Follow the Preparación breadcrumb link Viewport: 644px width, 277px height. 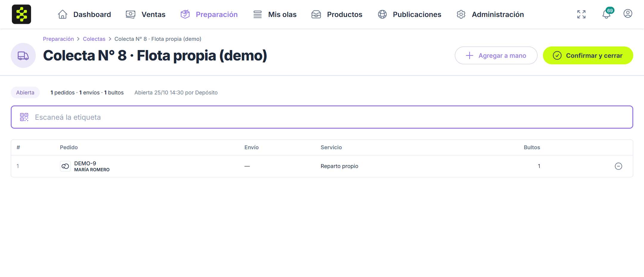(x=58, y=39)
